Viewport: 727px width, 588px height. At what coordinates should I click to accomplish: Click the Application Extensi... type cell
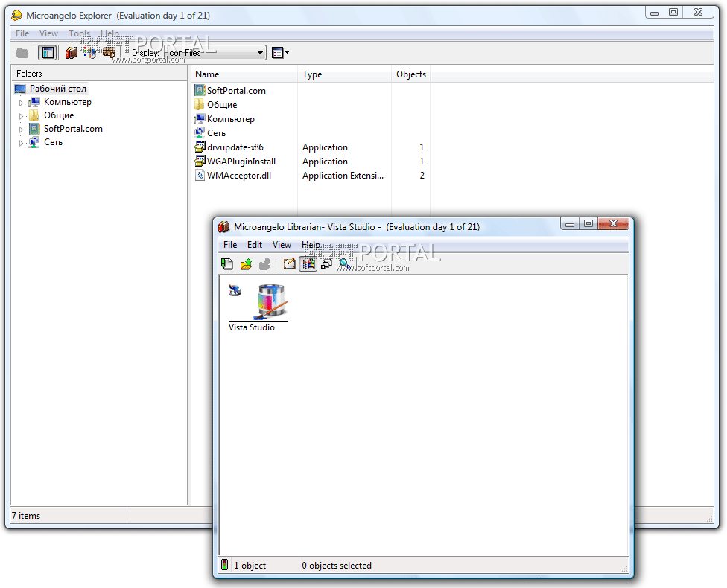click(x=343, y=176)
